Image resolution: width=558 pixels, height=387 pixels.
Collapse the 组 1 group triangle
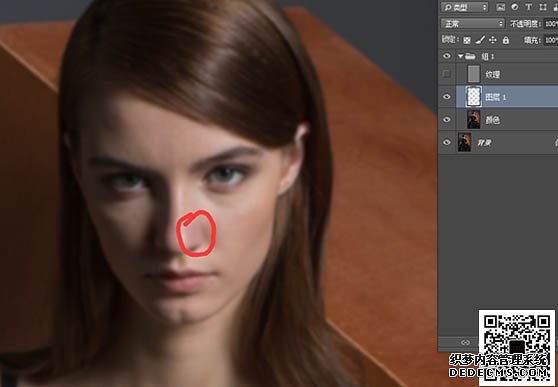point(460,56)
